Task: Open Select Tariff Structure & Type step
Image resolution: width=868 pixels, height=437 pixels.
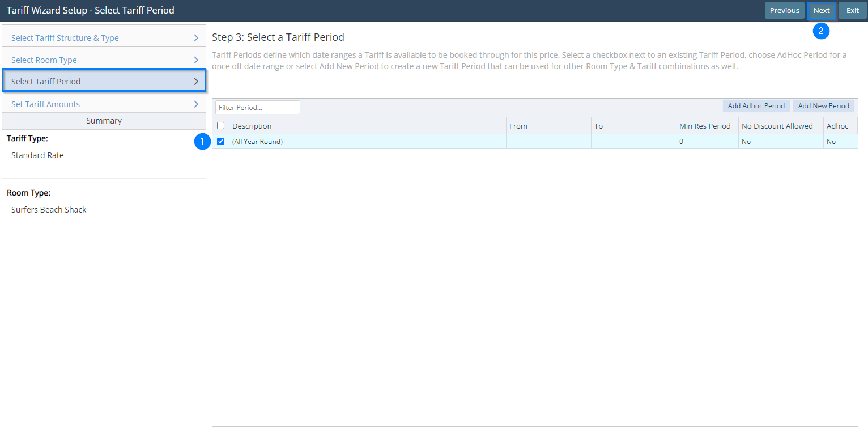Action: pos(65,38)
